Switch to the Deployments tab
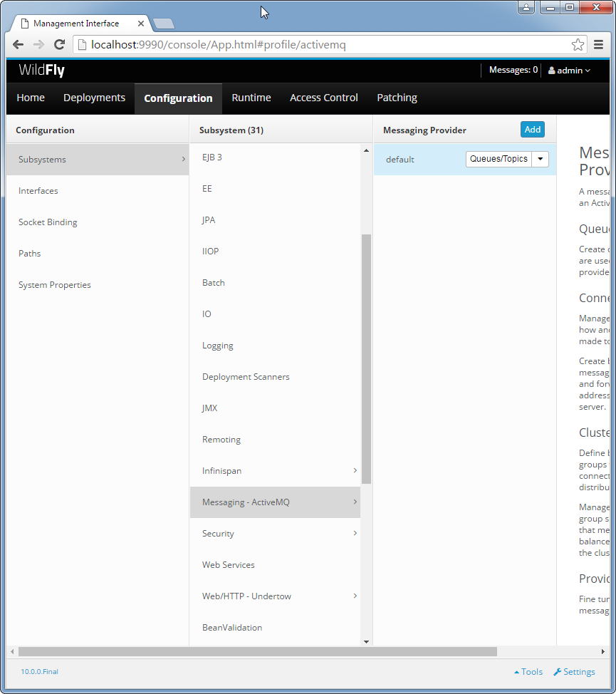The height and width of the screenshot is (694, 616). pos(94,98)
